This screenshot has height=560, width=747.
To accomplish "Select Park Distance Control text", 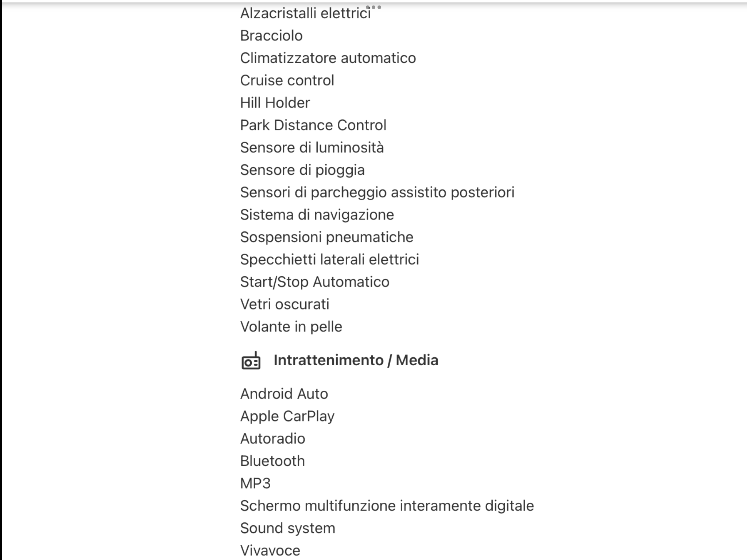I will pyautogui.click(x=313, y=125).
